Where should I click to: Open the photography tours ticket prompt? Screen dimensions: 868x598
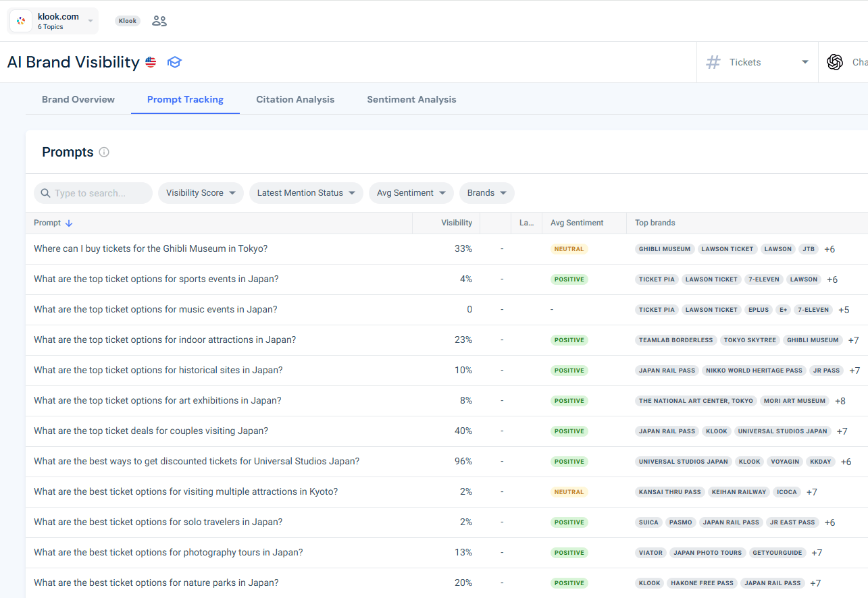click(168, 552)
